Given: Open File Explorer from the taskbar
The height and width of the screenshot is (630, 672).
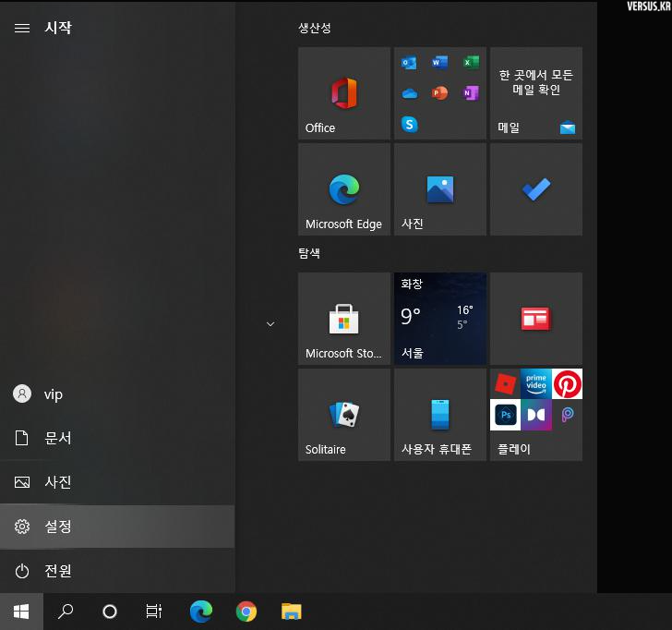Looking at the screenshot, I should tap(292, 612).
